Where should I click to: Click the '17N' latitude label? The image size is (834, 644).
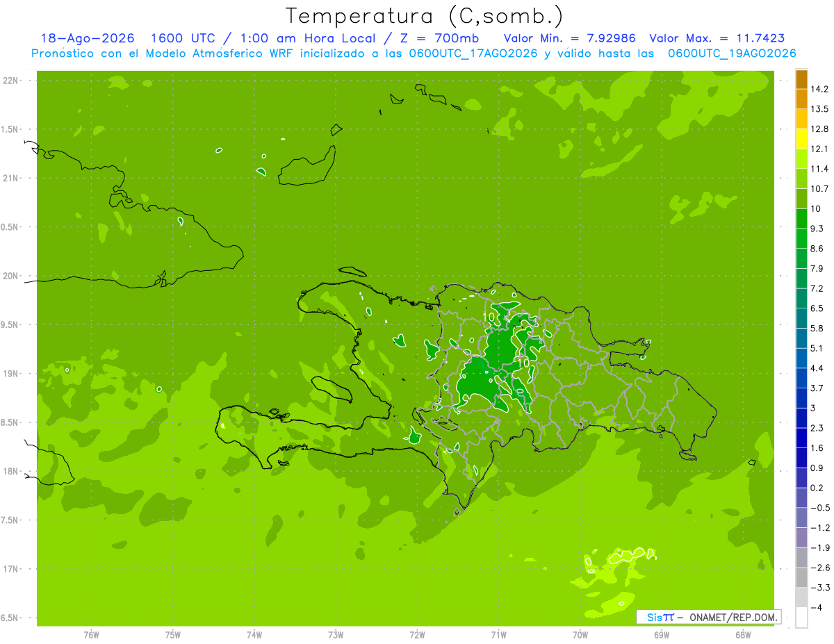(x=12, y=569)
